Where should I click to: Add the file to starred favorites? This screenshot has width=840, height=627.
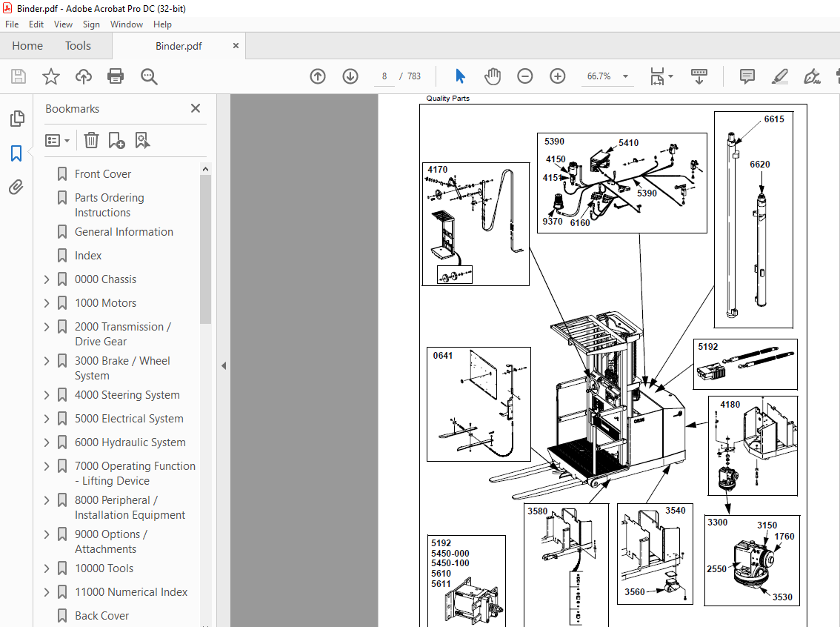click(51, 76)
